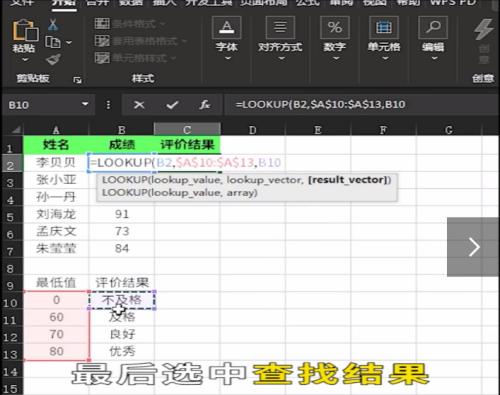Select column C header
This screenshot has height=395, width=500.
187,129
